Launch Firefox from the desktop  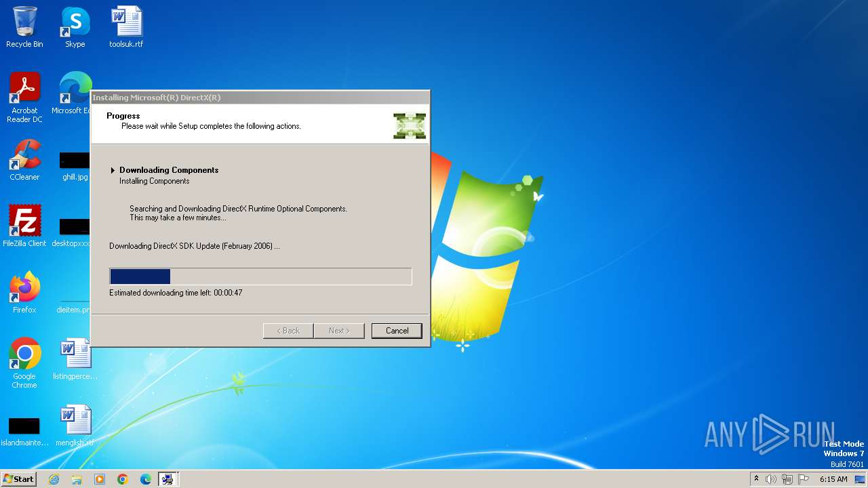pyautogui.click(x=24, y=293)
